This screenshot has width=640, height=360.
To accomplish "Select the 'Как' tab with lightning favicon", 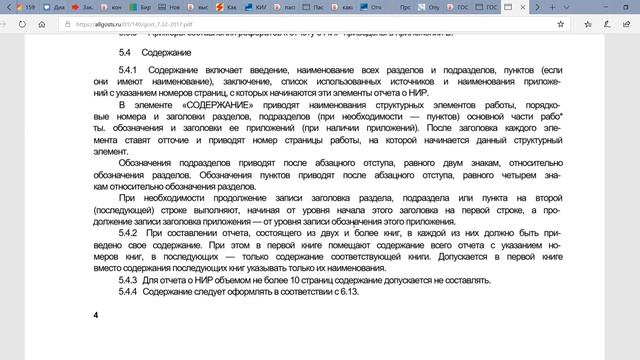I will point(226,7).
